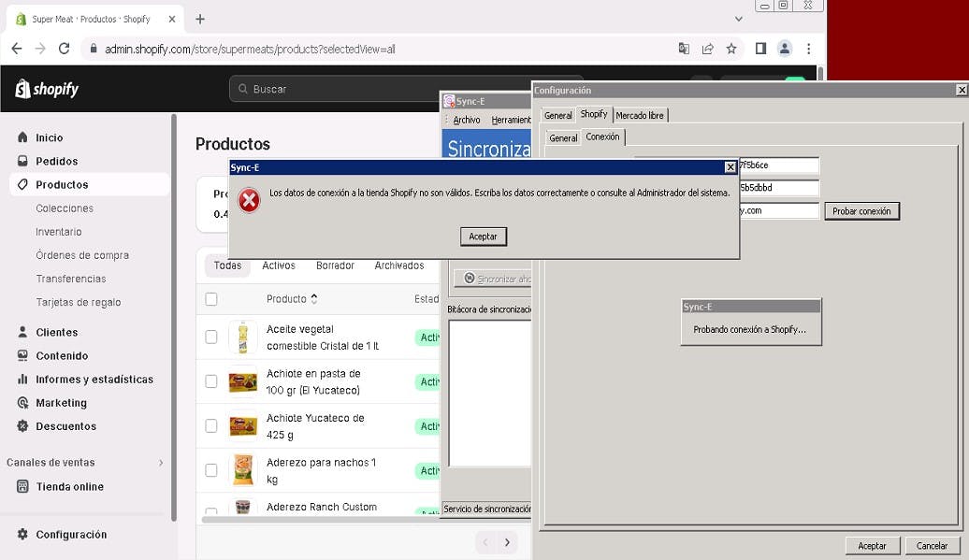Image resolution: width=969 pixels, height=560 pixels.
Task: Open a new browser tab
Action: [x=200, y=19]
